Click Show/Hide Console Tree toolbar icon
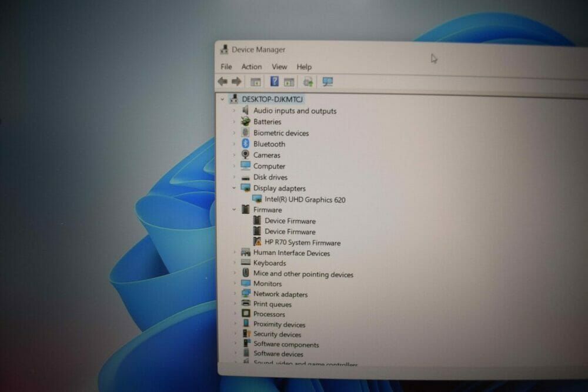 pyautogui.click(x=255, y=82)
